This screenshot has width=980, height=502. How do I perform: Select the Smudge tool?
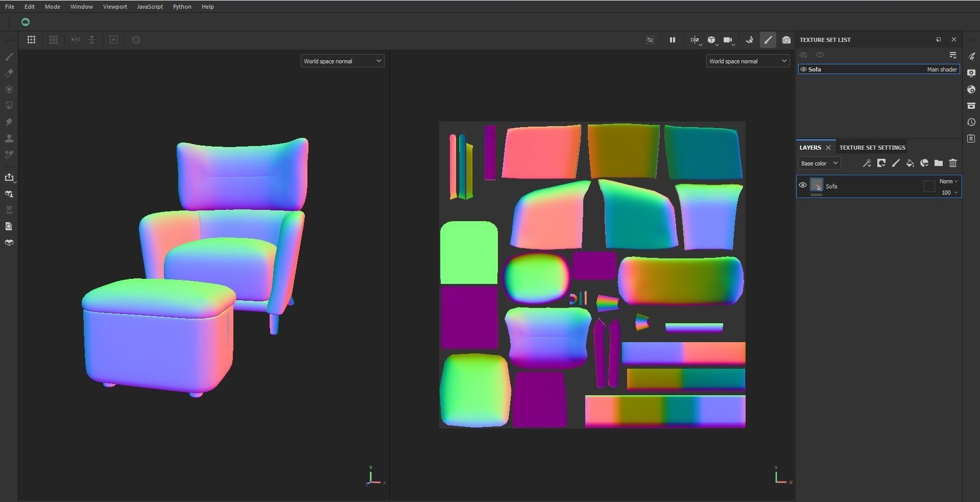(x=9, y=122)
